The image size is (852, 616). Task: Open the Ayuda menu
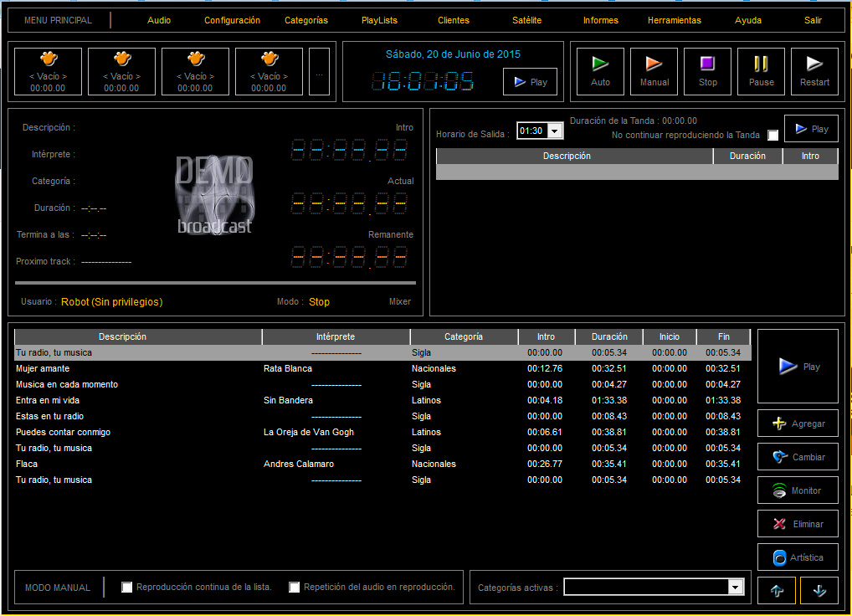coord(747,20)
